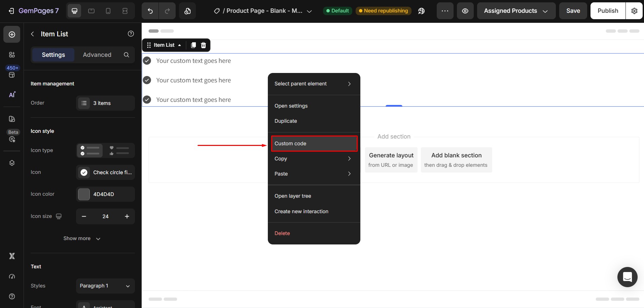
Task: Open the three-dot more options menu
Action: tap(445, 11)
